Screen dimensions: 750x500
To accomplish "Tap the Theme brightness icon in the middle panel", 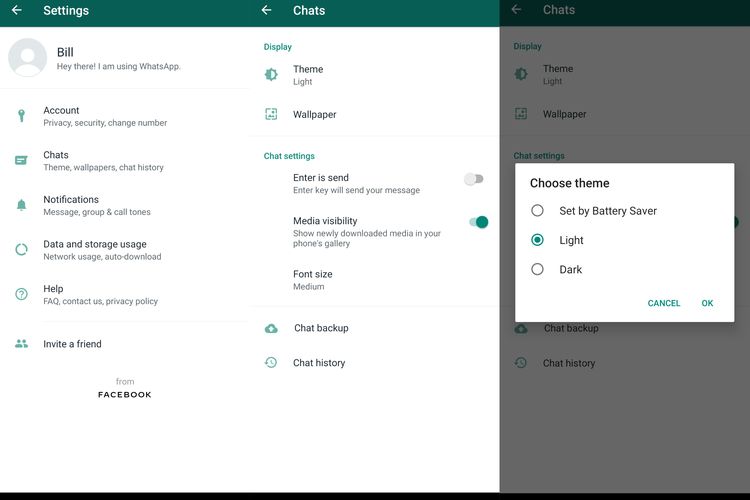I will tap(271, 75).
